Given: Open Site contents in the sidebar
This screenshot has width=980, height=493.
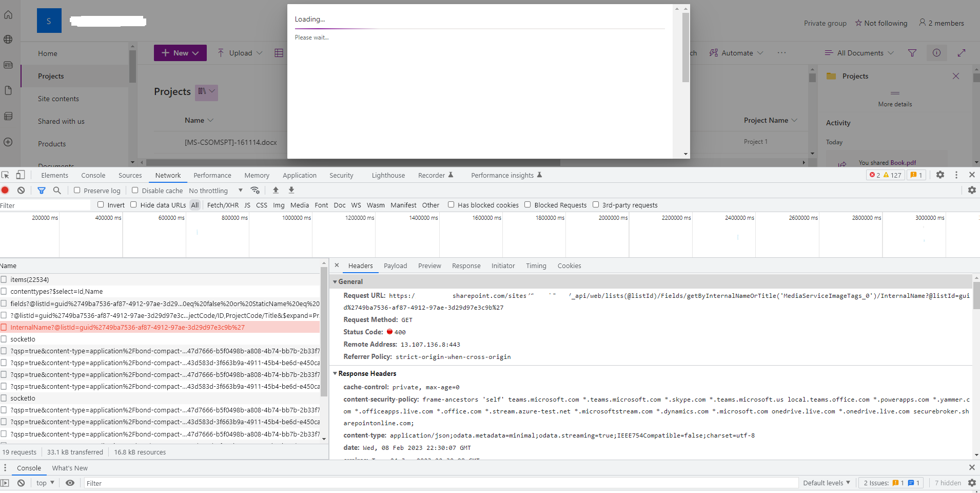Looking at the screenshot, I should [x=58, y=98].
